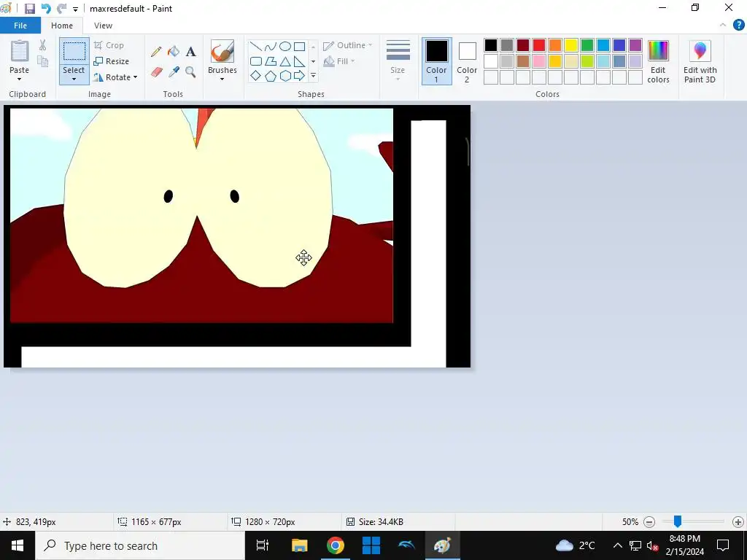Choose the Pentagon shape
747x560 pixels.
click(271, 76)
